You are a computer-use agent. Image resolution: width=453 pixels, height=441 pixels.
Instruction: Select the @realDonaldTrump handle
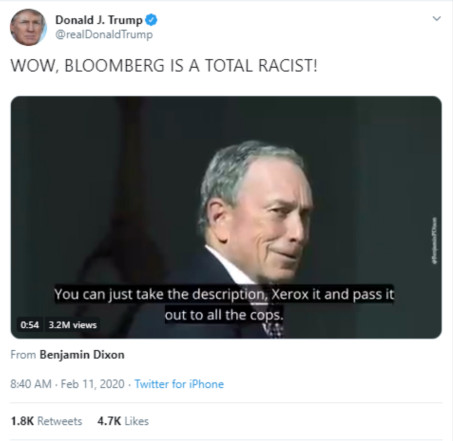[104, 34]
